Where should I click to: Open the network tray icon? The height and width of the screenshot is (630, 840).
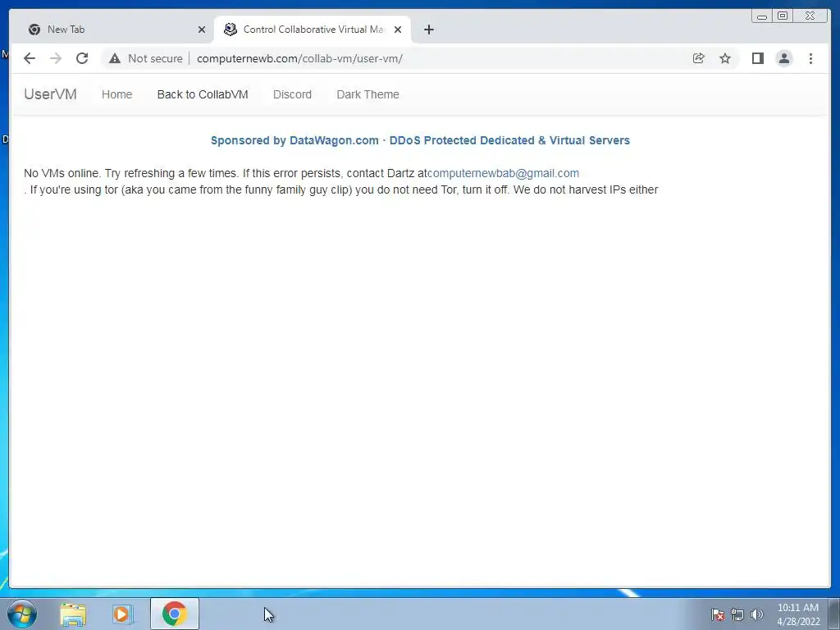[x=737, y=614]
